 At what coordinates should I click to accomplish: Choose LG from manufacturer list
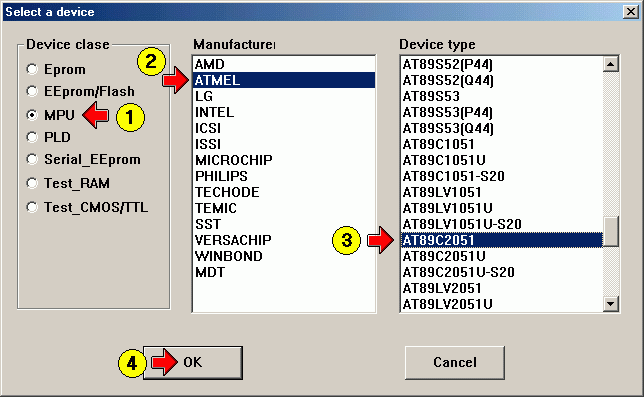[x=283, y=96]
